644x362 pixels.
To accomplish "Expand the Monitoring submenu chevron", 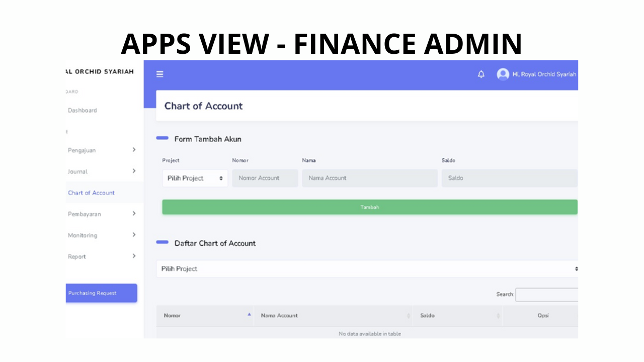I will coord(134,235).
